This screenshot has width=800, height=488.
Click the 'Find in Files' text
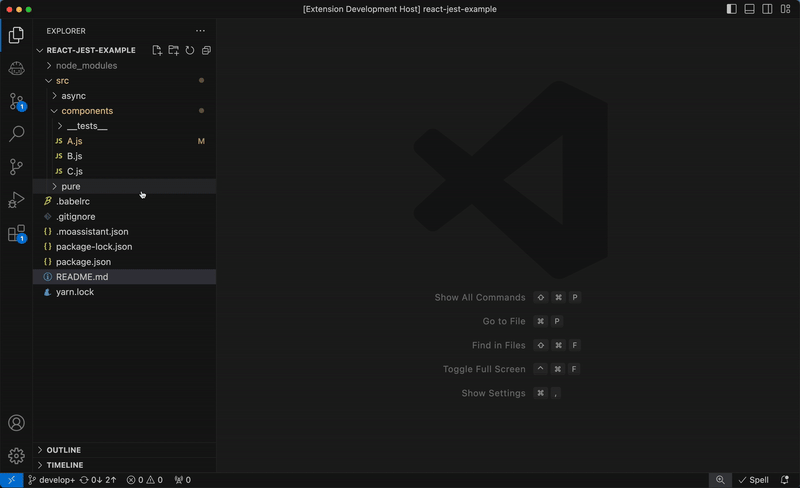point(498,346)
